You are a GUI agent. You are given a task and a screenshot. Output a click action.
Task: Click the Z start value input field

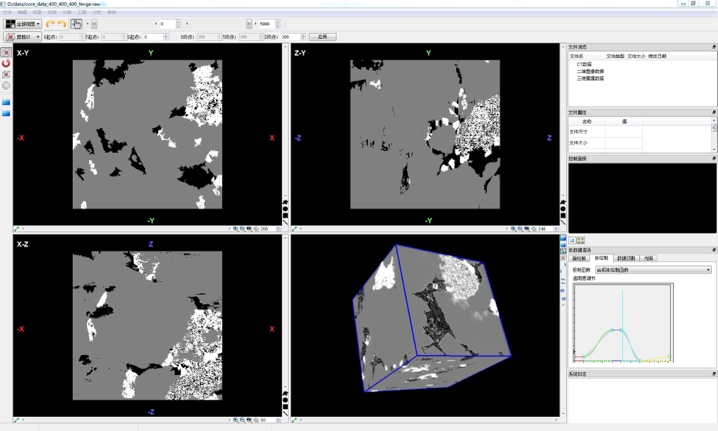[153, 37]
